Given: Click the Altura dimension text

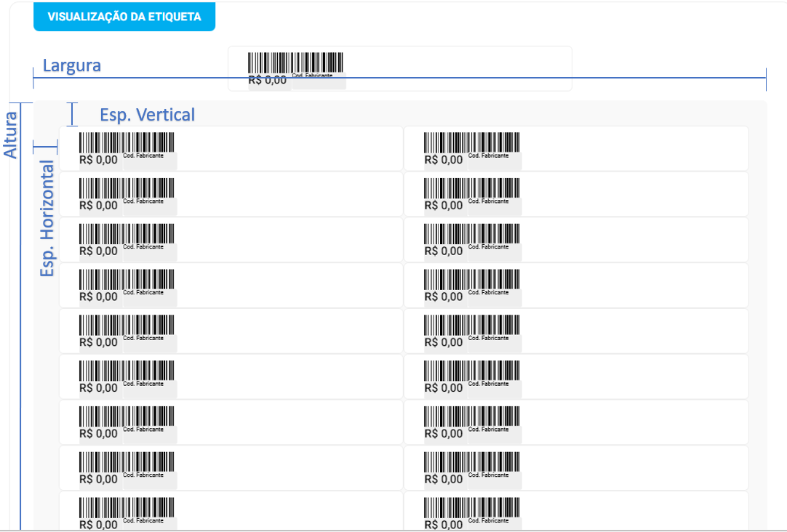Looking at the screenshot, I should pos(10,134).
